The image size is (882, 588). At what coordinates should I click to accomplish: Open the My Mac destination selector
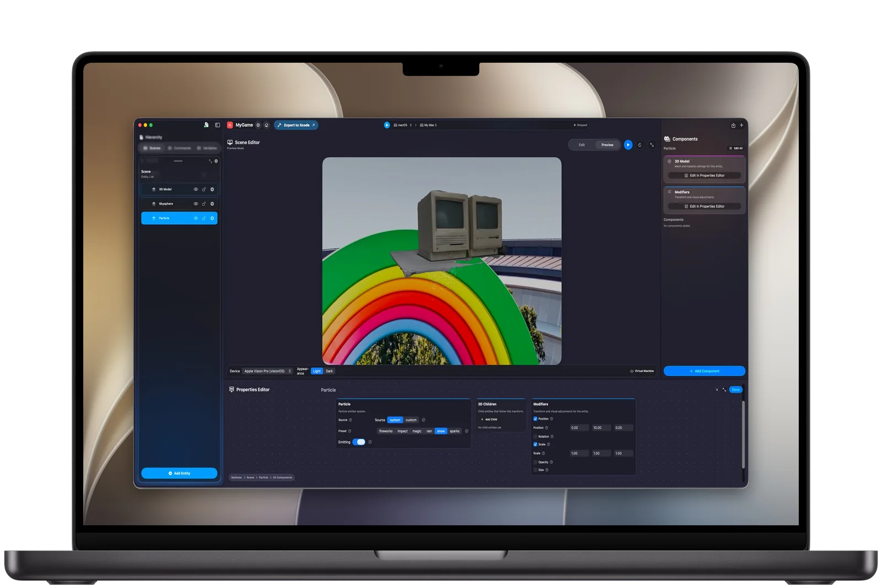click(x=428, y=125)
